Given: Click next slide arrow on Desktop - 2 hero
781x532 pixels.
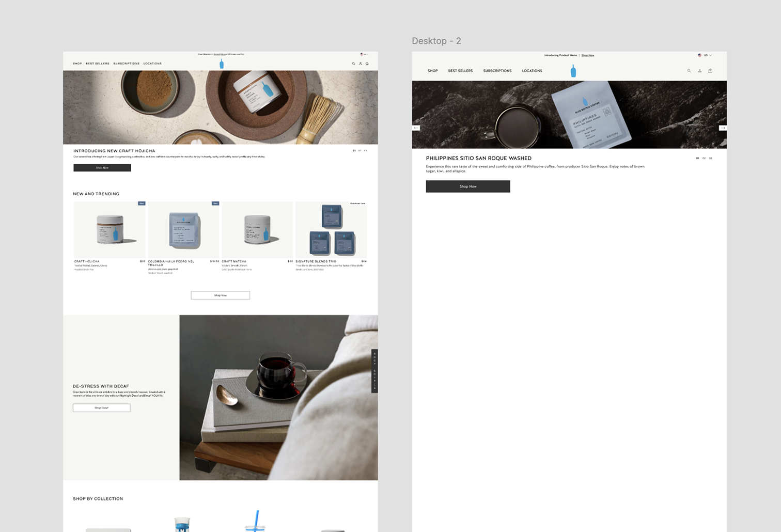Looking at the screenshot, I should tap(723, 128).
